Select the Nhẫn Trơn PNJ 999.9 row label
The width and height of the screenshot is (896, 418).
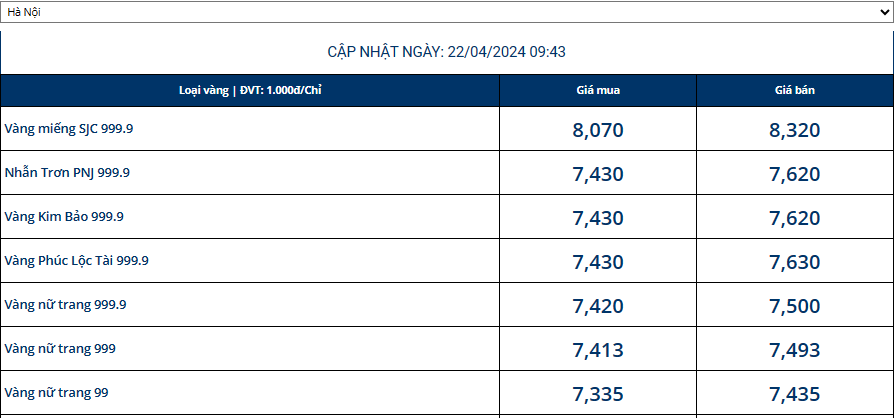click(67, 173)
